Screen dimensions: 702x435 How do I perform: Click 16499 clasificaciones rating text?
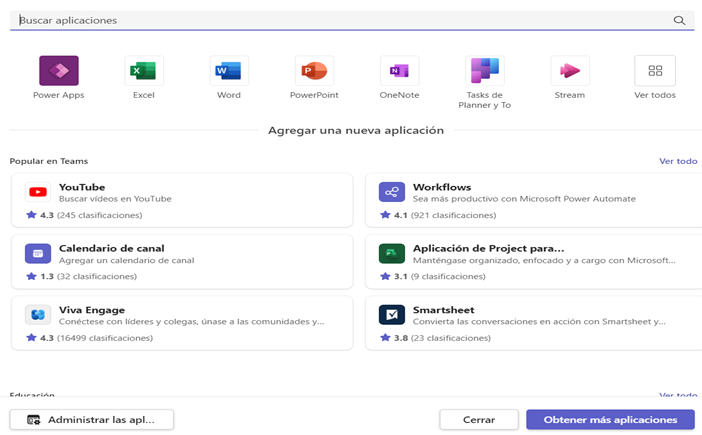tap(105, 338)
